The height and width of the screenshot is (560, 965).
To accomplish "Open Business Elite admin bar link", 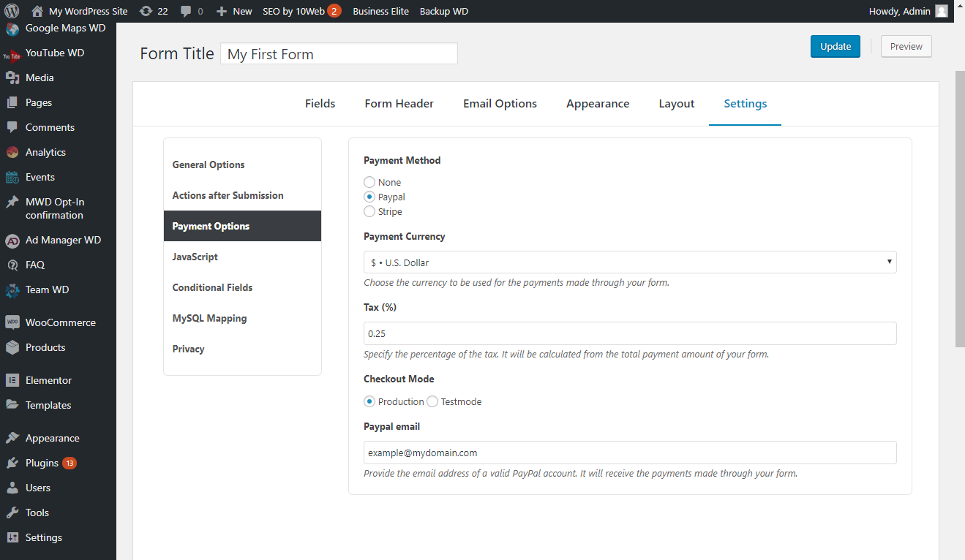I will click(380, 11).
